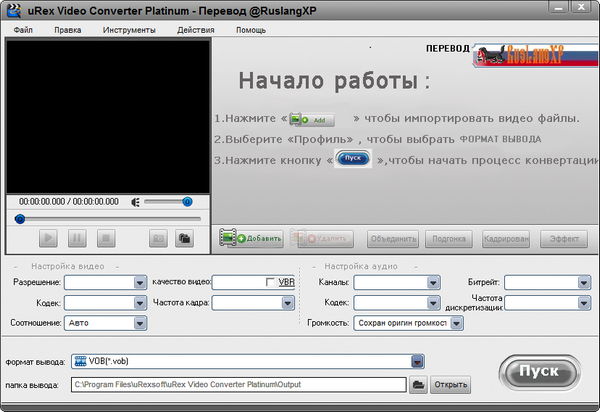Open the Файл menu

[23, 30]
